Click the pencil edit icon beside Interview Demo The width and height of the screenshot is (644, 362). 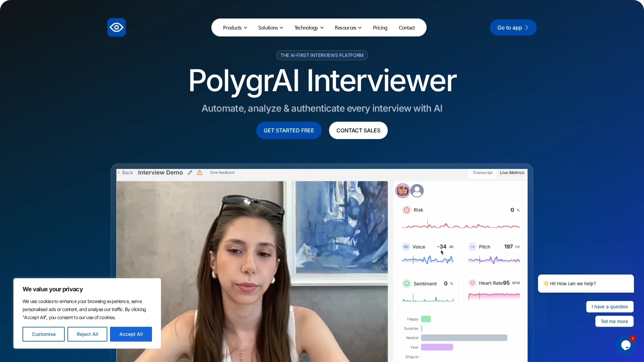(x=190, y=172)
